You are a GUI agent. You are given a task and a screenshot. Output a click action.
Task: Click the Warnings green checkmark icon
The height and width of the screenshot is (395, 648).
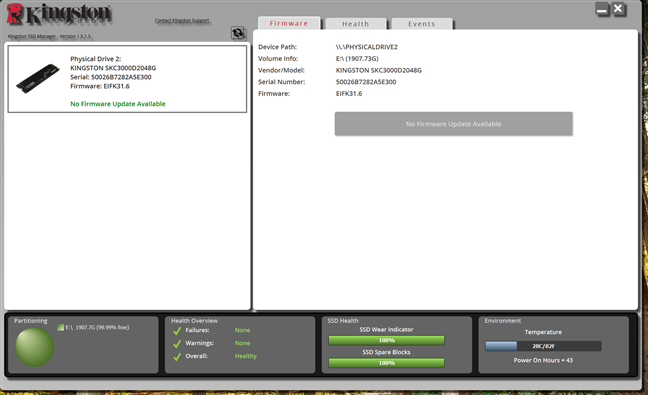tap(177, 343)
